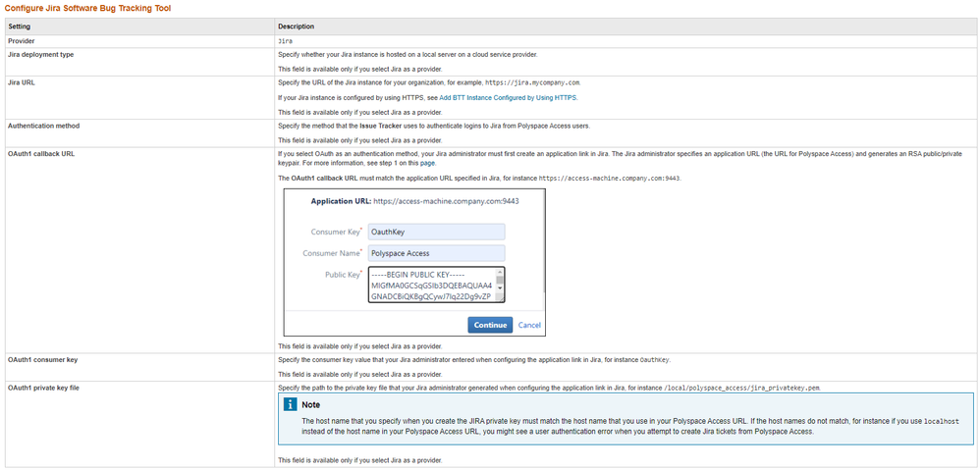Click the 'Note' heading text
The height and width of the screenshot is (470, 980).
pyautogui.click(x=310, y=404)
